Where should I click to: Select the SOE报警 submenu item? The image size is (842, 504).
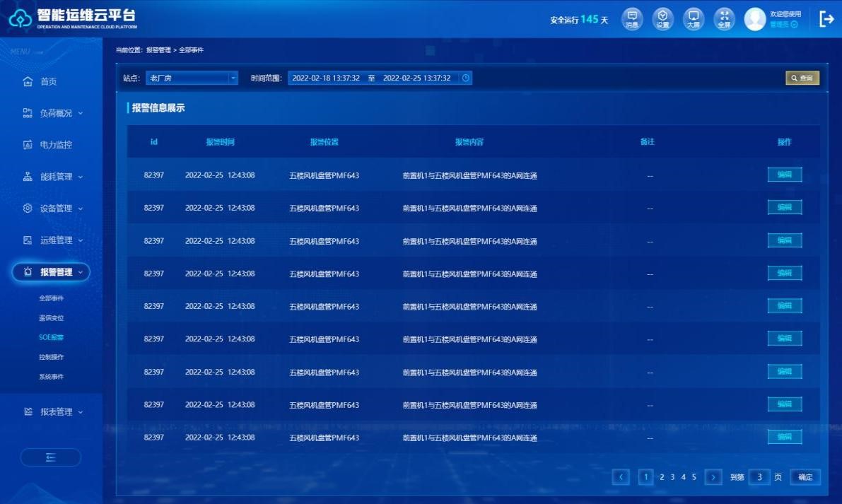coord(51,338)
